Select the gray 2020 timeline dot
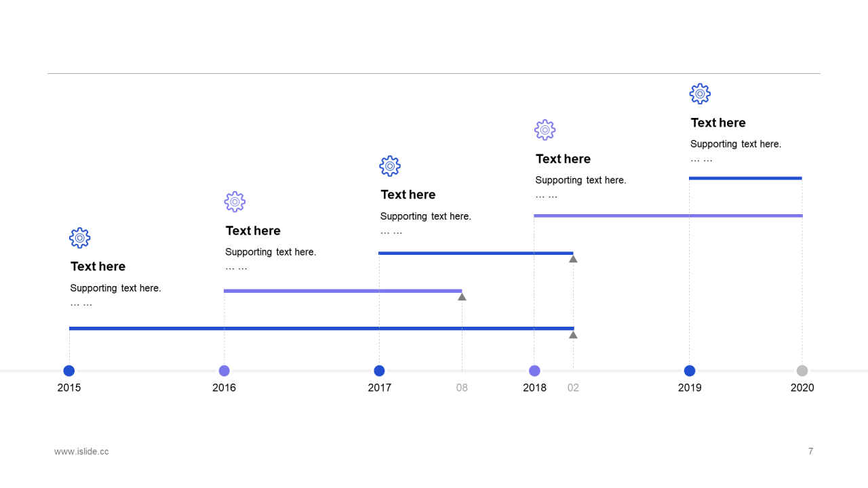Image resolution: width=868 pixels, height=488 pixels. click(x=802, y=371)
